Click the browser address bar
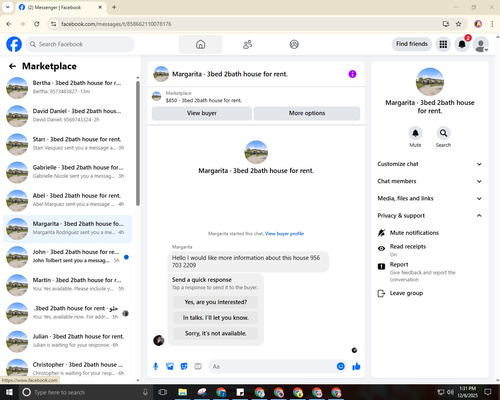500x400 pixels. [x=247, y=24]
